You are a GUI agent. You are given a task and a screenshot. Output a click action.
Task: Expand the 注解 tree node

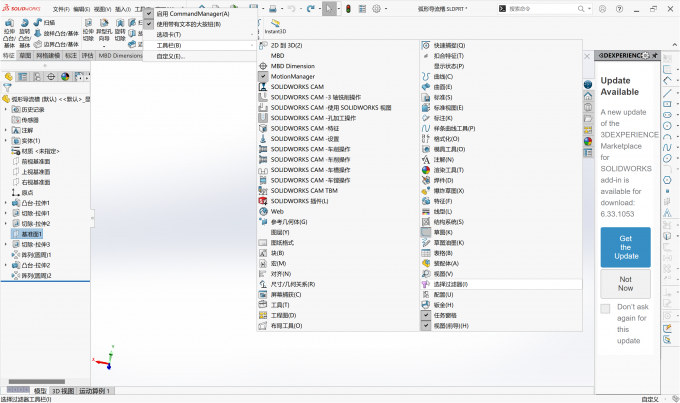6,130
